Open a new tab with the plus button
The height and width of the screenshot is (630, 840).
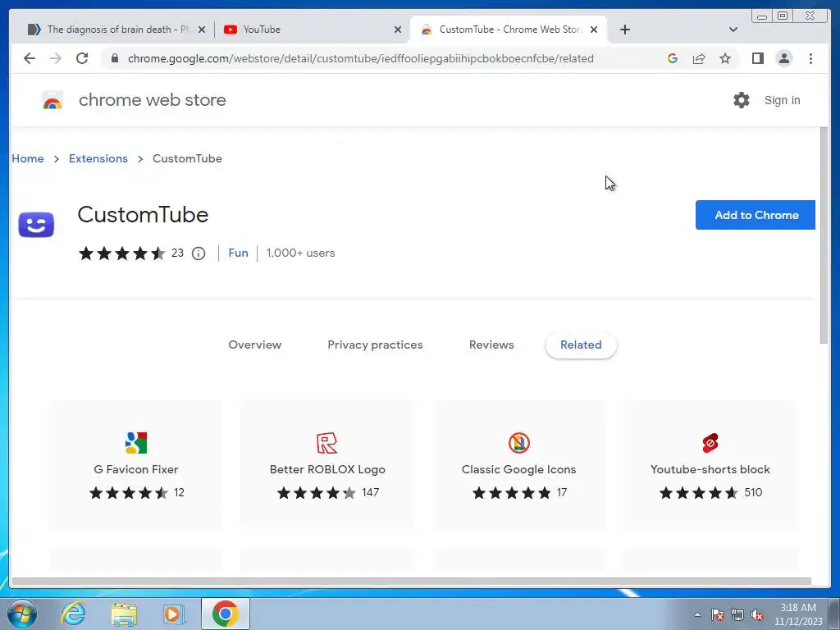tap(624, 30)
